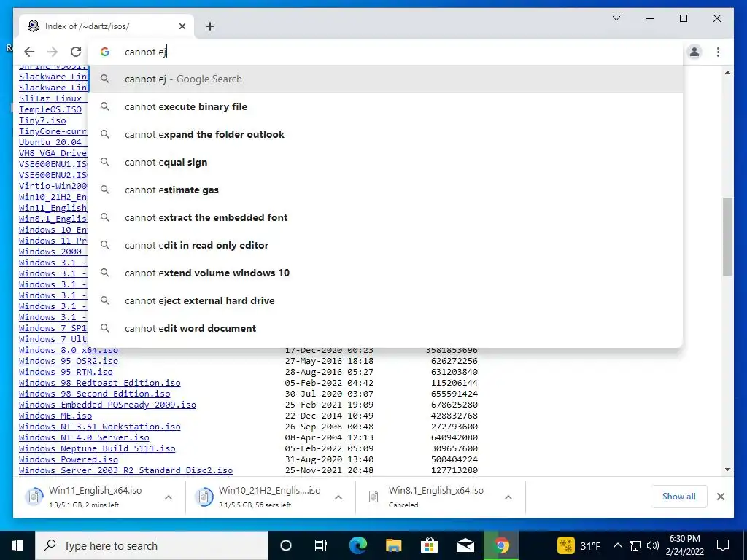The width and height of the screenshot is (747, 560).
Task: Click the Win8.1_English_x64.iso file icon
Action: point(373,497)
